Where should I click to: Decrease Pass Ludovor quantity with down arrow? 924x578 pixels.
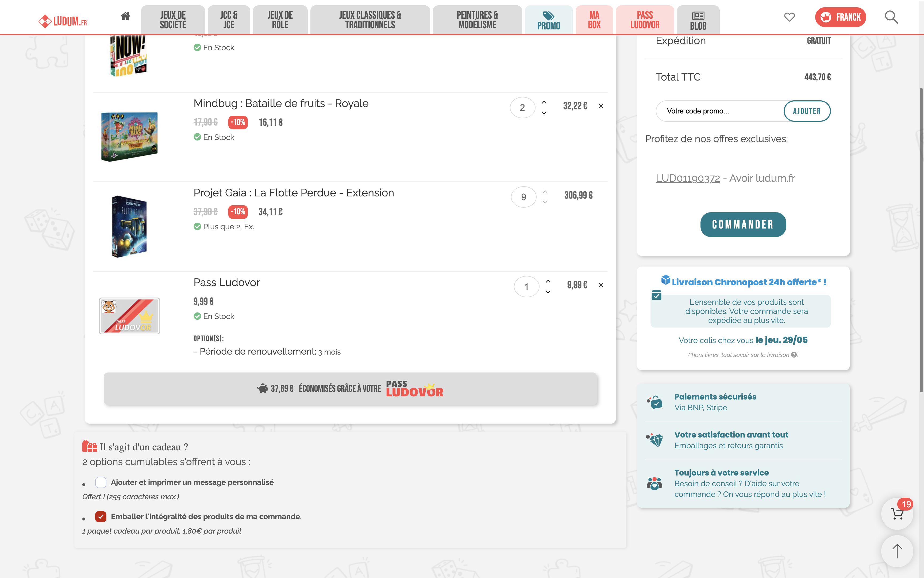pyautogui.click(x=548, y=292)
